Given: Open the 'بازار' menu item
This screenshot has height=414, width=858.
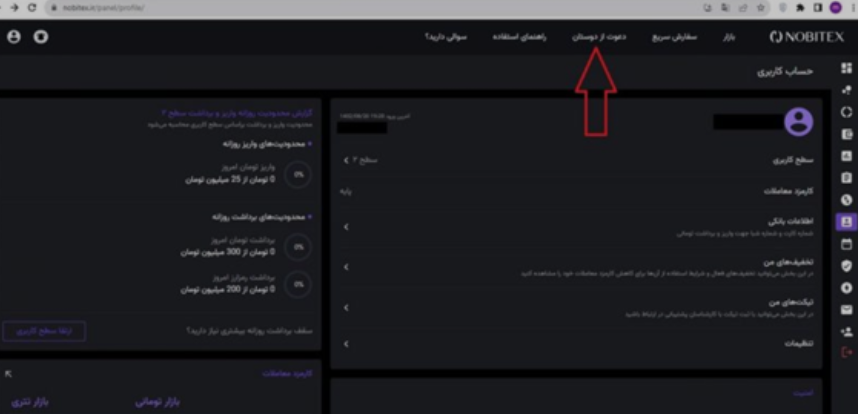Looking at the screenshot, I should tap(729, 37).
